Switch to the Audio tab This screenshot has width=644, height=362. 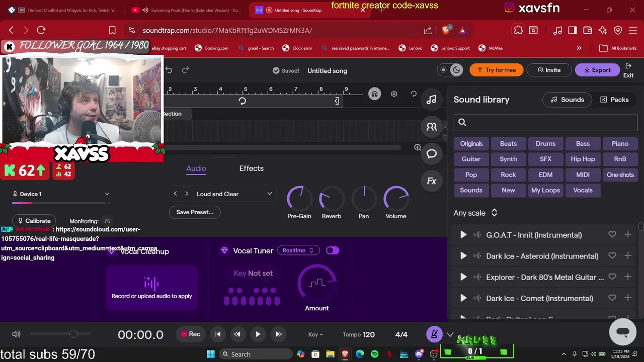[x=196, y=168]
